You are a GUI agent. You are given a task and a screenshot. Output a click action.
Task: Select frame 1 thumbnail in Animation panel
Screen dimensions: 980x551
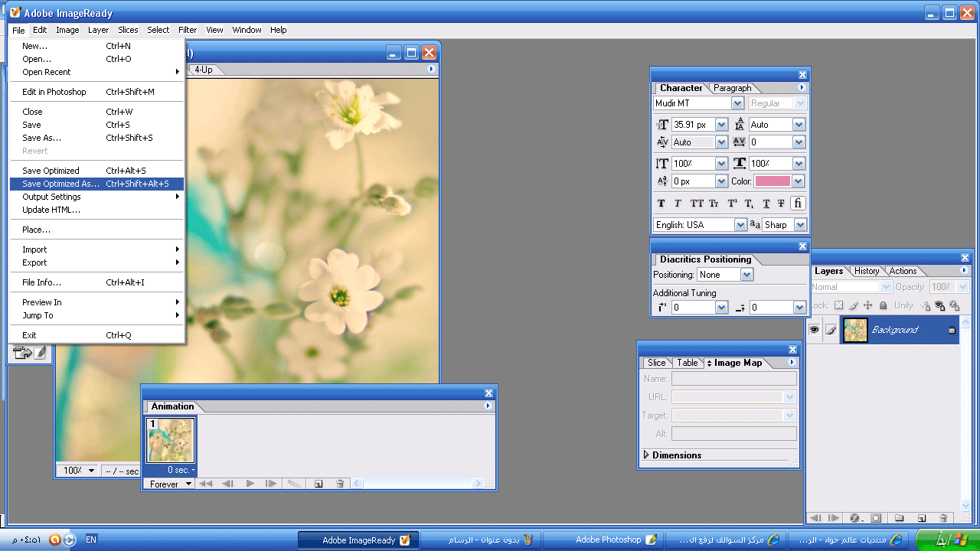[171, 441]
